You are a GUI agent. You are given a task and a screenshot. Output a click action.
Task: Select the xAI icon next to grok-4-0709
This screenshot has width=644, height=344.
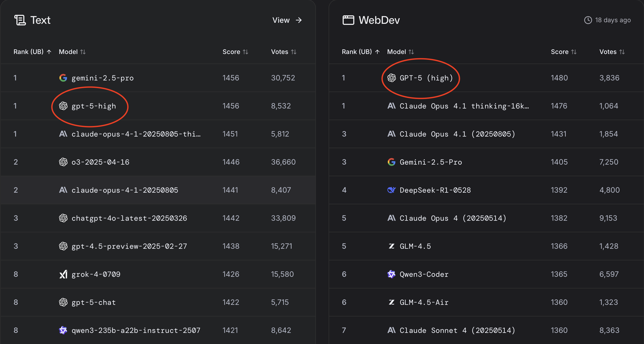(63, 274)
